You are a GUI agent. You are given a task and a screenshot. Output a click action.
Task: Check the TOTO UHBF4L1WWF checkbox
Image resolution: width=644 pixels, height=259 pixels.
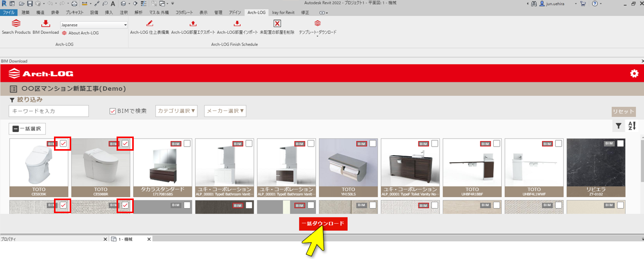pyautogui.click(x=558, y=144)
